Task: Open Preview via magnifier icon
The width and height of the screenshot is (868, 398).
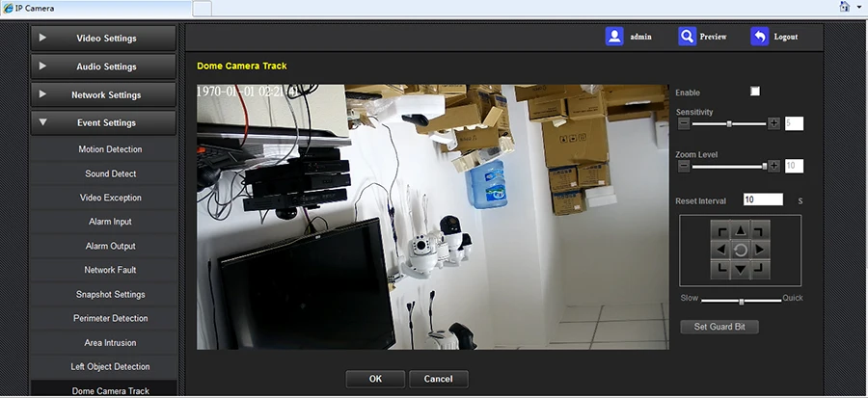Action: point(687,37)
